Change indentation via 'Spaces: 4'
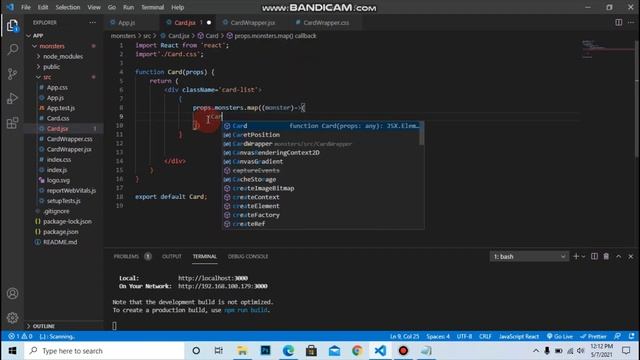640x360 pixels. pyautogui.click(x=438, y=336)
